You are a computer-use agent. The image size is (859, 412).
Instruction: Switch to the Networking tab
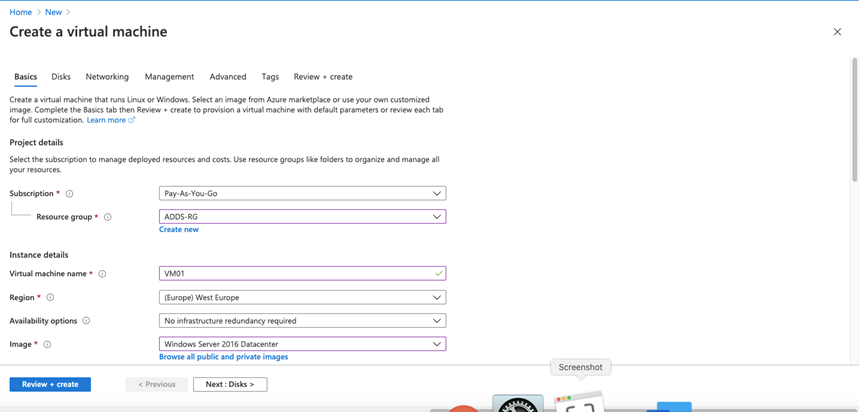107,77
